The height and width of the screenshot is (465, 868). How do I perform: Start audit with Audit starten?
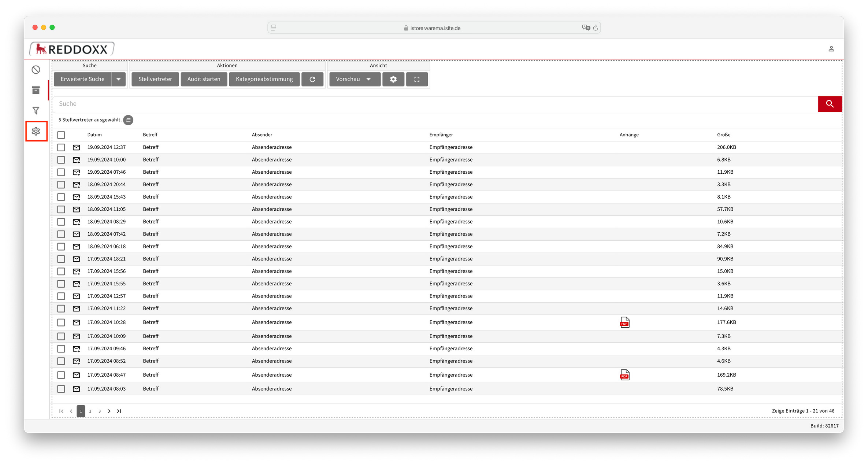click(204, 79)
